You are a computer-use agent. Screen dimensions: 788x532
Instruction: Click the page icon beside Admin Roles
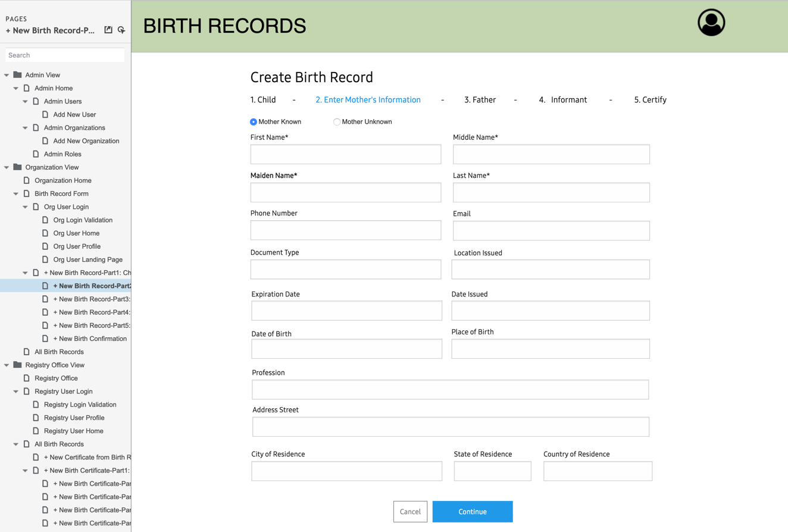[x=36, y=154]
